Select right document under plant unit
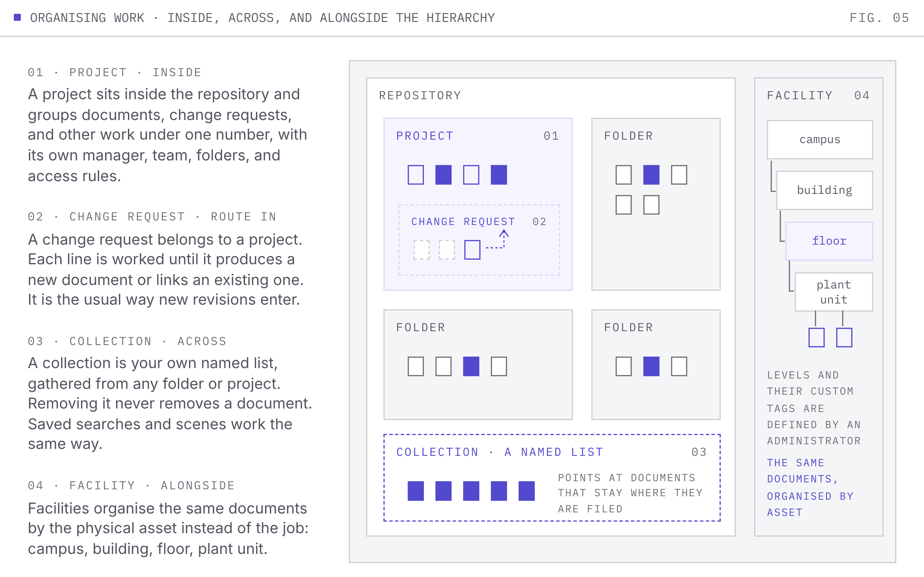Image resolution: width=924 pixels, height=577 pixels. pyautogui.click(x=844, y=337)
